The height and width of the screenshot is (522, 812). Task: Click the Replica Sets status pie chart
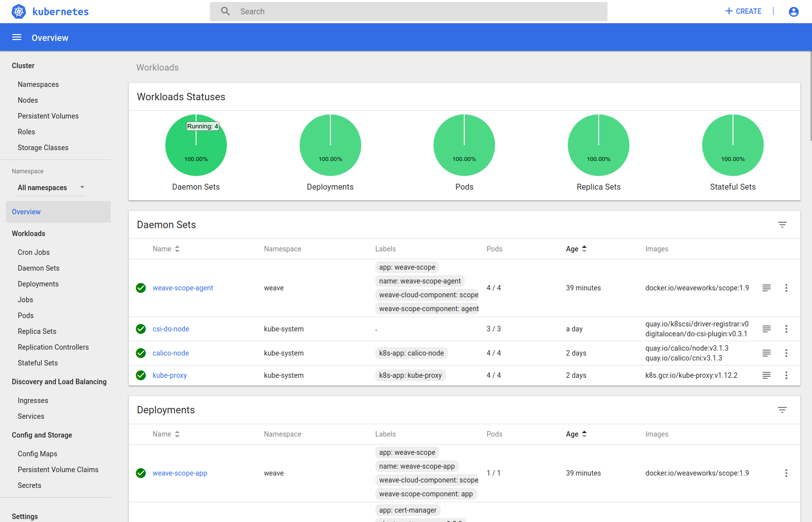pos(599,145)
